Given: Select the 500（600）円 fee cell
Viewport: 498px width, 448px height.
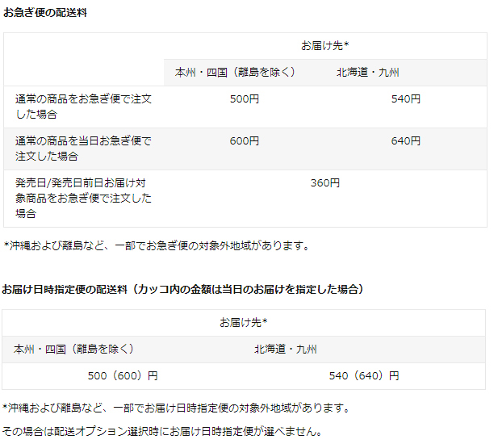Looking at the screenshot, I should [x=123, y=376].
